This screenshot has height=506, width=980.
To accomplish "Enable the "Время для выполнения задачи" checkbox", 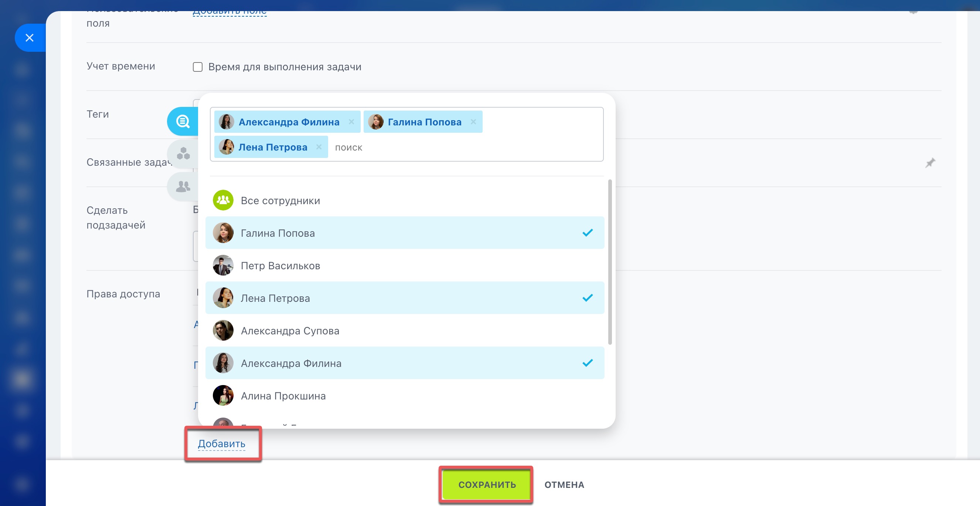I will [197, 67].
